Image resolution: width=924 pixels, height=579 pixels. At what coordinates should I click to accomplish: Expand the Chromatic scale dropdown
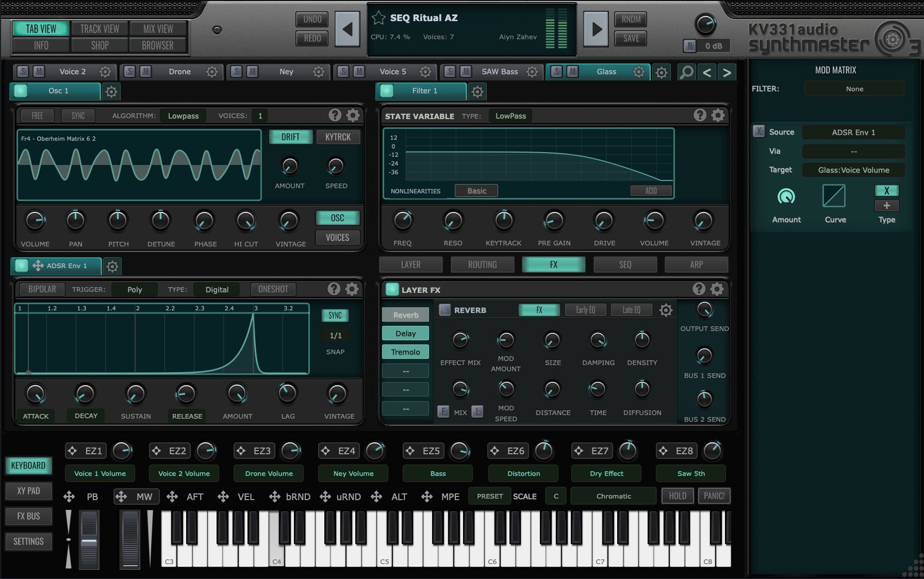click(613, 496)
